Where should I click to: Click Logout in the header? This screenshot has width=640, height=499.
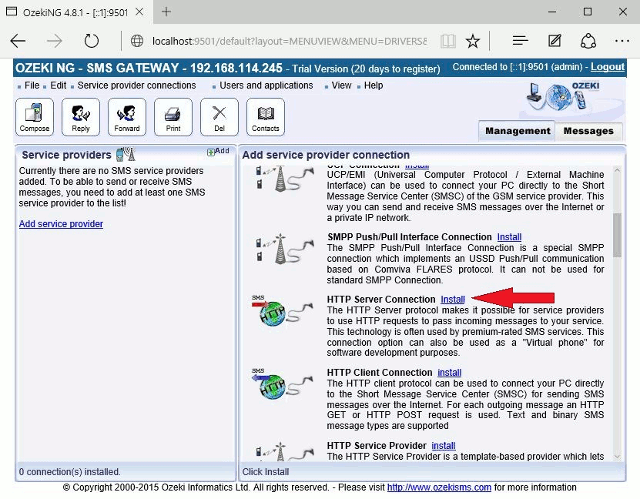tap(607, 67)
